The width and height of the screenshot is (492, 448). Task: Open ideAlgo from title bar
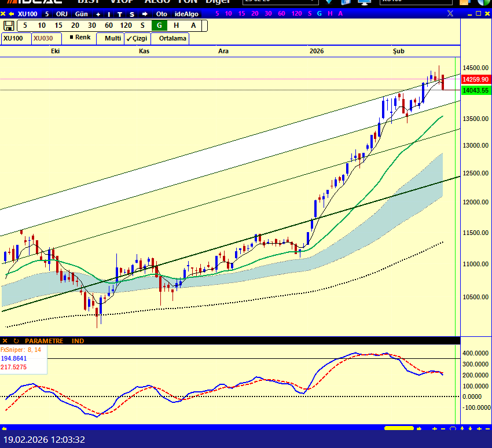click(186, 14)
